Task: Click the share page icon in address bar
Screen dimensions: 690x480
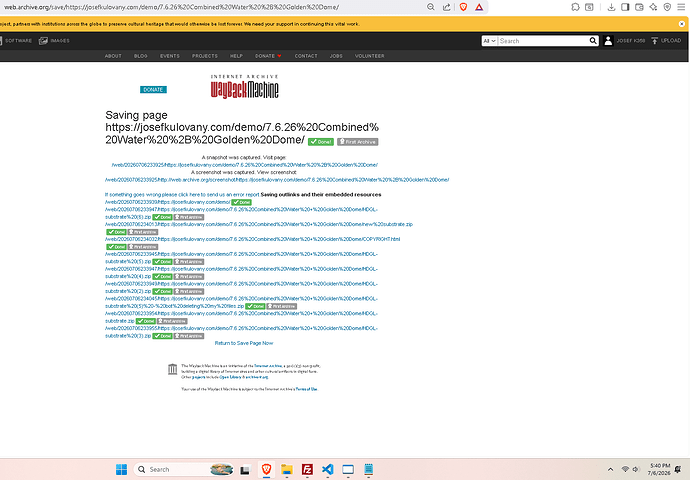Action: pos(446,7)
